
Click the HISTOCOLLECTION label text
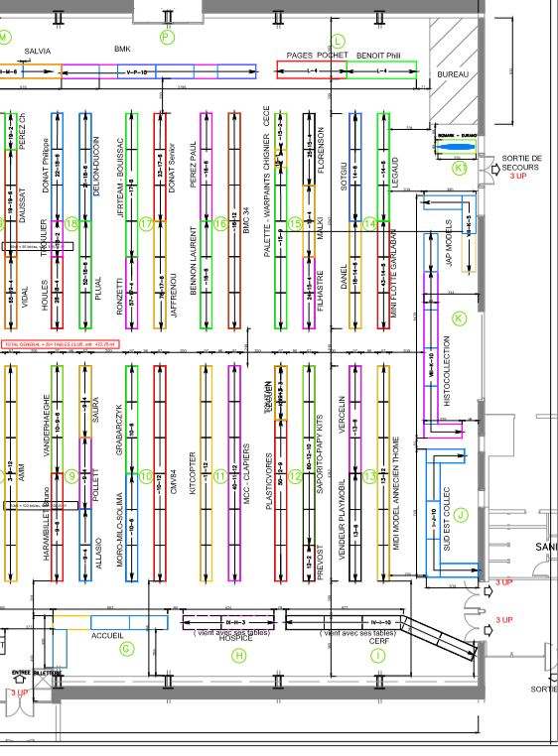click(x=447, y=371)
